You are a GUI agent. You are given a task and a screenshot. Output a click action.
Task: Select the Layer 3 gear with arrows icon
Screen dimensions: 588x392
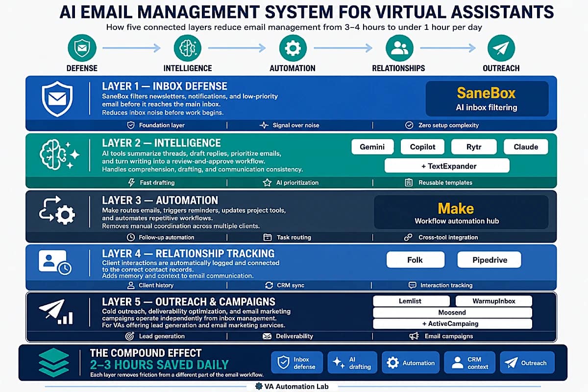click(57, 211)
